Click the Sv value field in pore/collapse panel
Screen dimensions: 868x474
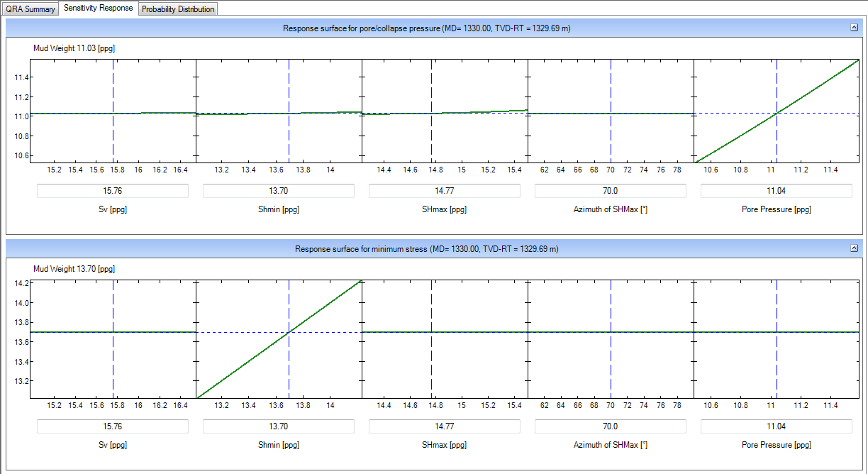coord(113,191)
